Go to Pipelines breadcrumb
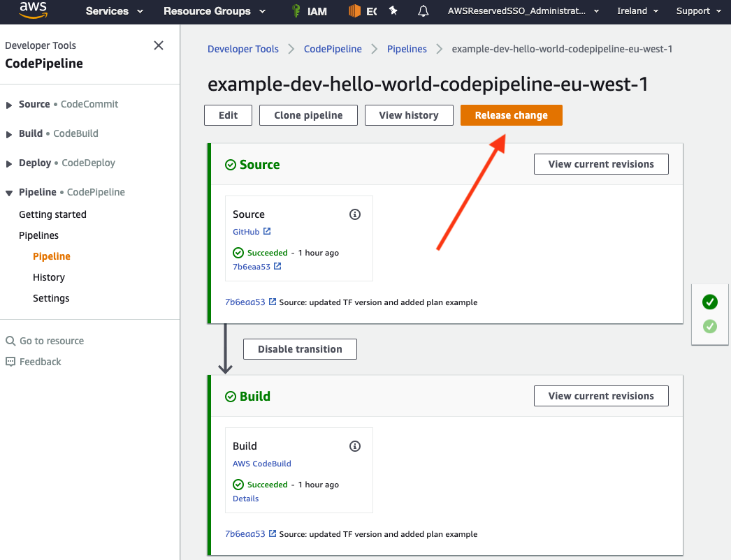Image resolution: width=731 pixels, height=560 pixels. 407,49
